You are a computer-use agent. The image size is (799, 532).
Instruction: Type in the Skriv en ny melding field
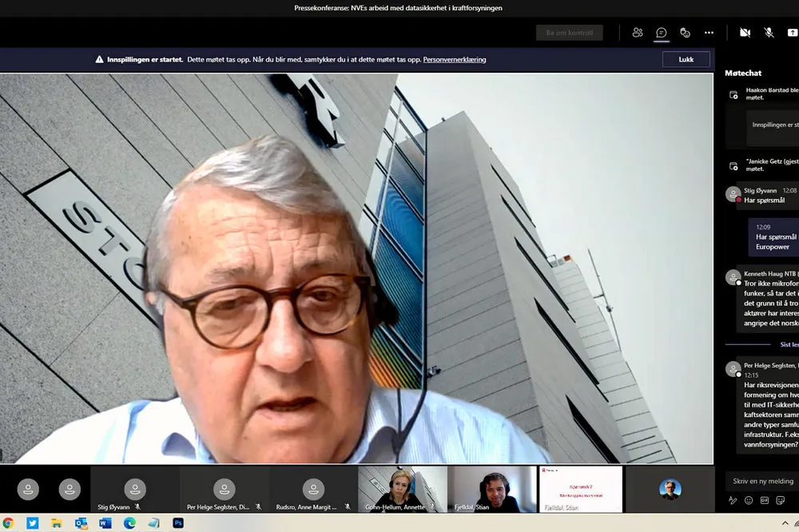[763, 481]
